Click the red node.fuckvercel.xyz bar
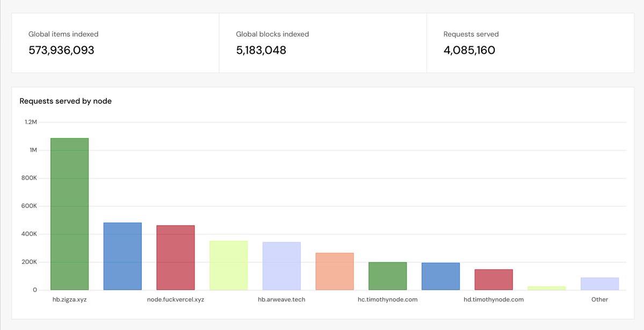The height and width of the screenshot is (330, 644). (x=176, y=257)
